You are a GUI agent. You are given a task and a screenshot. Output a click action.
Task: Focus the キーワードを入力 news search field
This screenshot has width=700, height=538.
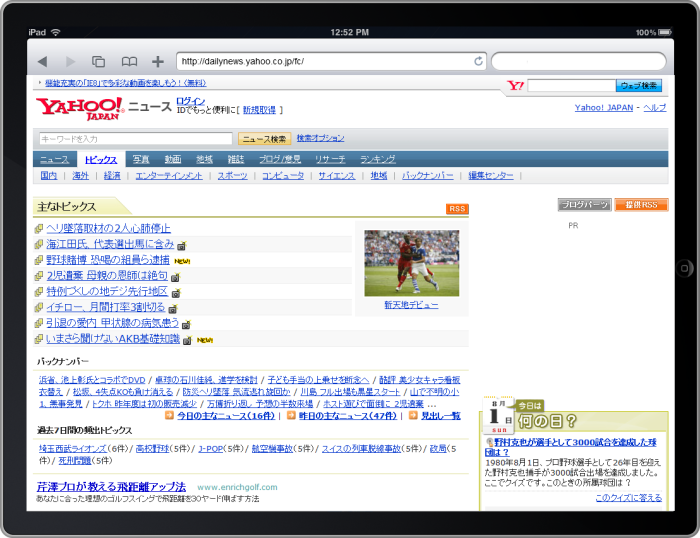[136, 139]
